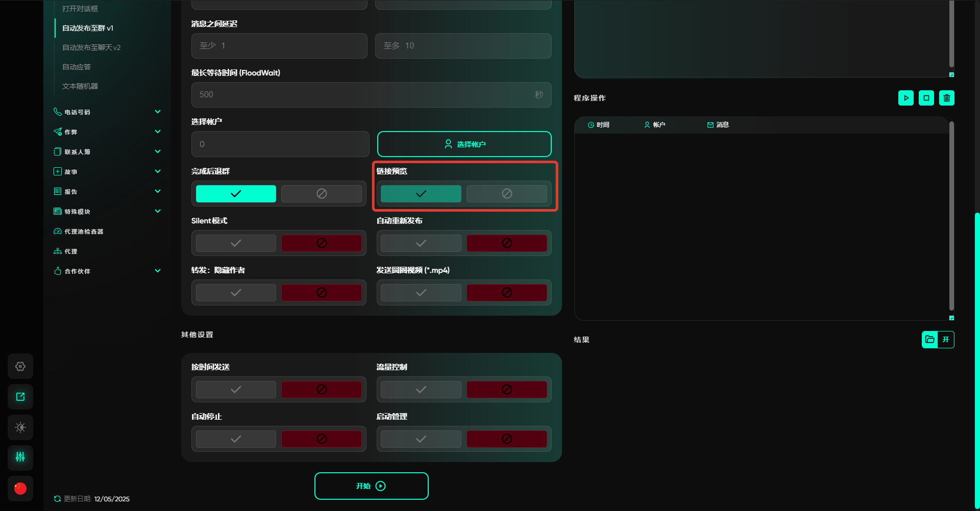
Task: Select 文本随机器 in the sidebar
Action: 80,86
